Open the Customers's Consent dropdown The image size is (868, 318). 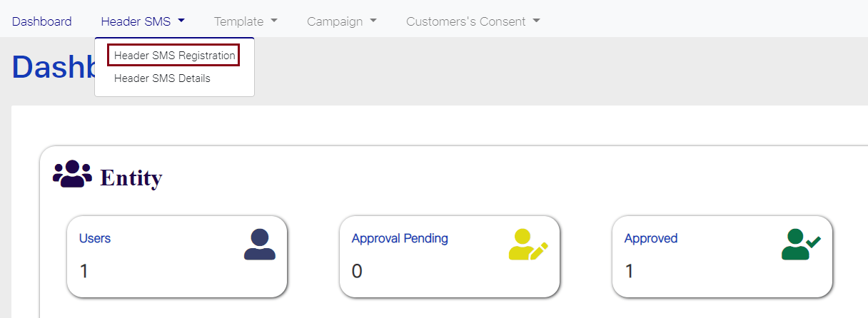[473, 21]
